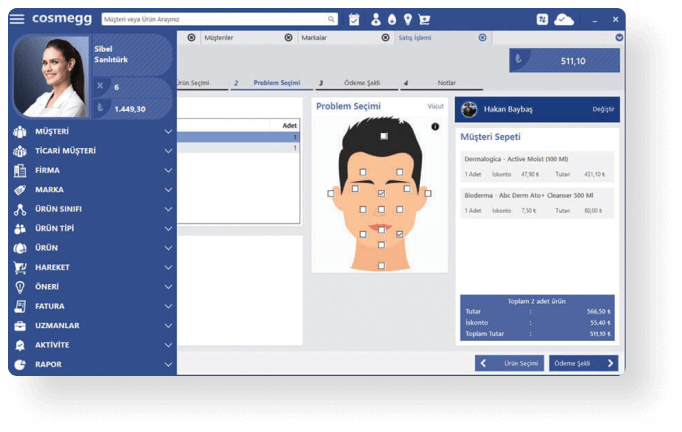Click the RAPOR pie chart icon

point(20,365)
